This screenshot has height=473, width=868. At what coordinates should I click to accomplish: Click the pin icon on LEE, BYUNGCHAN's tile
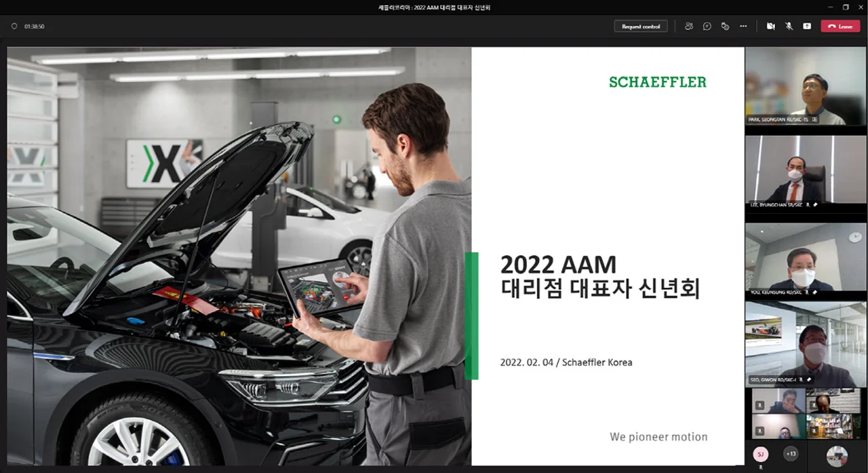[x=815, y=204]
